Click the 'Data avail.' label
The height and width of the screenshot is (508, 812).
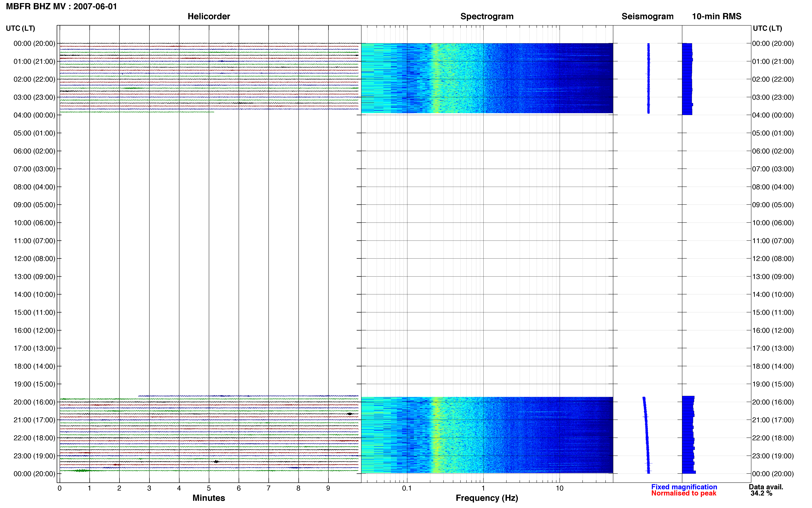coord(766,487)
